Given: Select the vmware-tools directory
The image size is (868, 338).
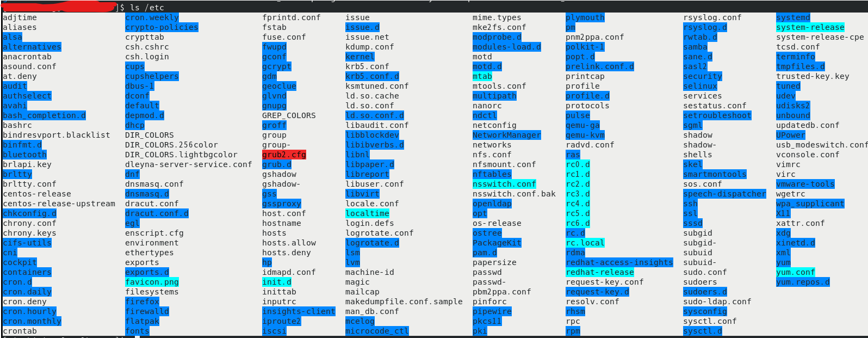Looking at the screenshot, I should tap(805, 184).
